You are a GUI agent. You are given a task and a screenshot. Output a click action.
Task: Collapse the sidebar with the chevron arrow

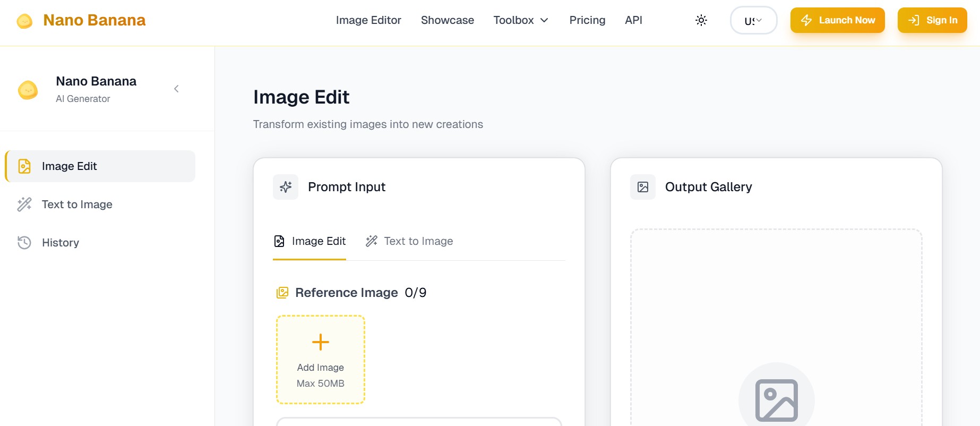click(x=176, y=89)
